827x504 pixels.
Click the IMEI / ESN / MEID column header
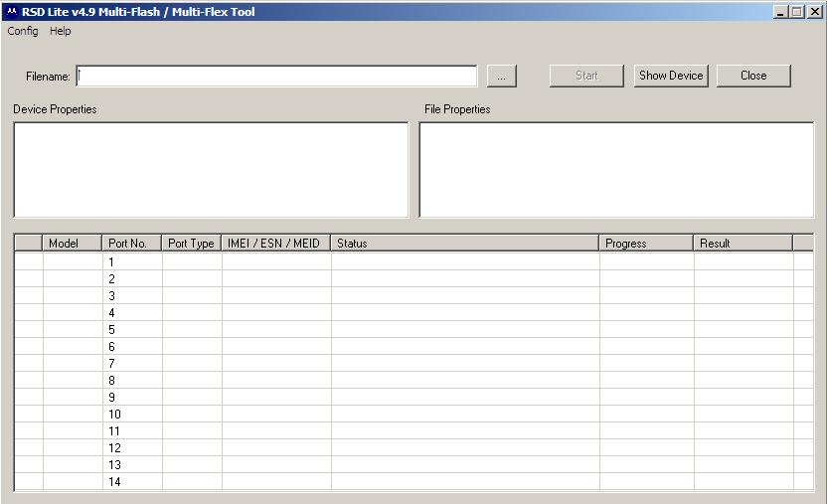click(276, 243)
